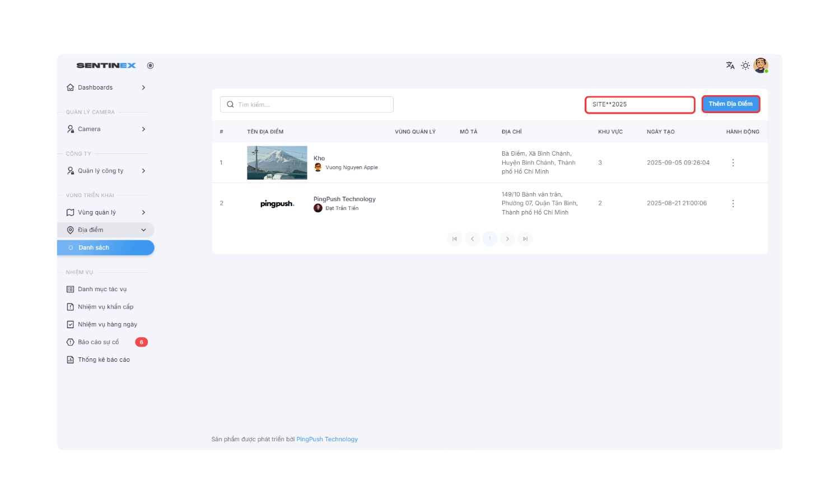Click the Kho location thumbnail image

[277, 163]
